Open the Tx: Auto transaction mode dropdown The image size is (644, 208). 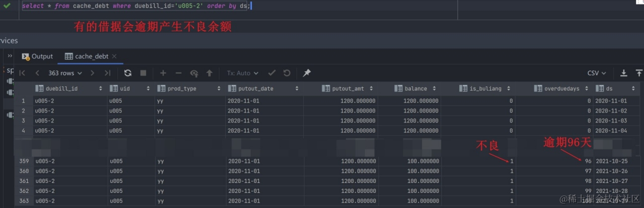[243, 73]
